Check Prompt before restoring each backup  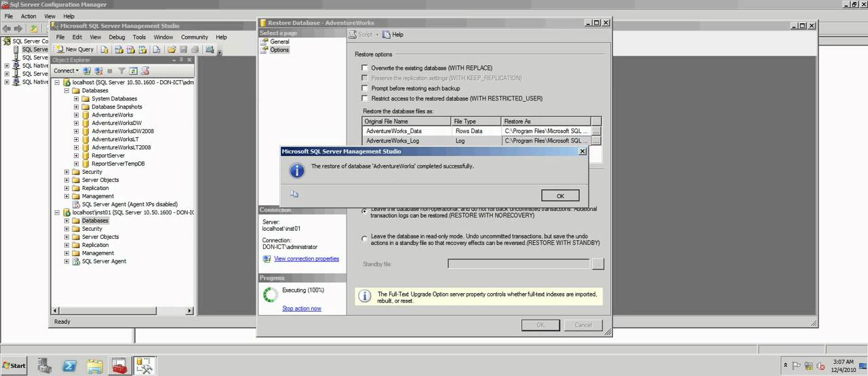[365, 88]
